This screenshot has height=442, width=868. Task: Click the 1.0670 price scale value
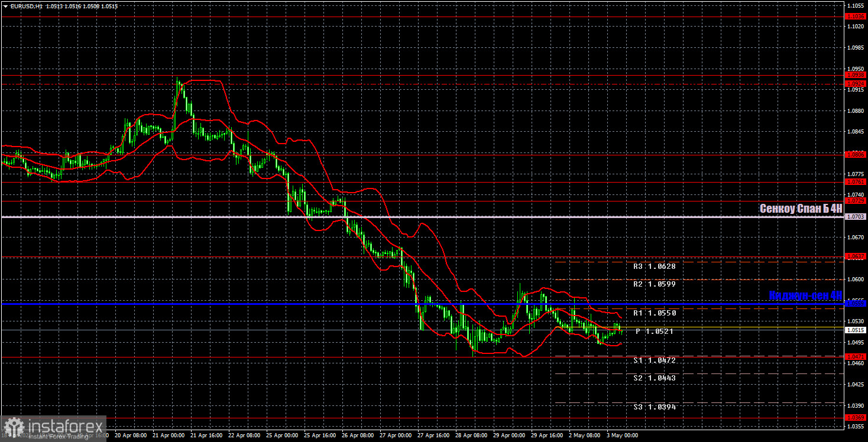tap(856, 237)
